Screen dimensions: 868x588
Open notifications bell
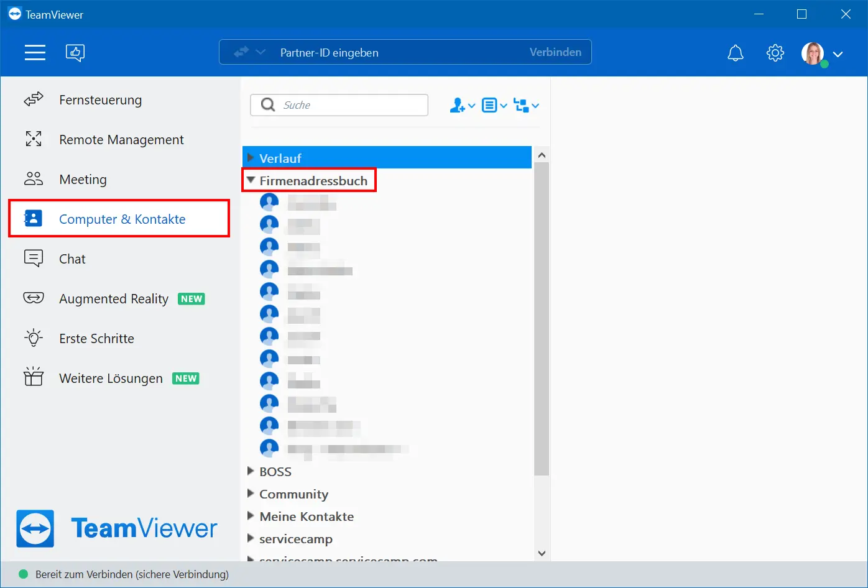[736, 53]
